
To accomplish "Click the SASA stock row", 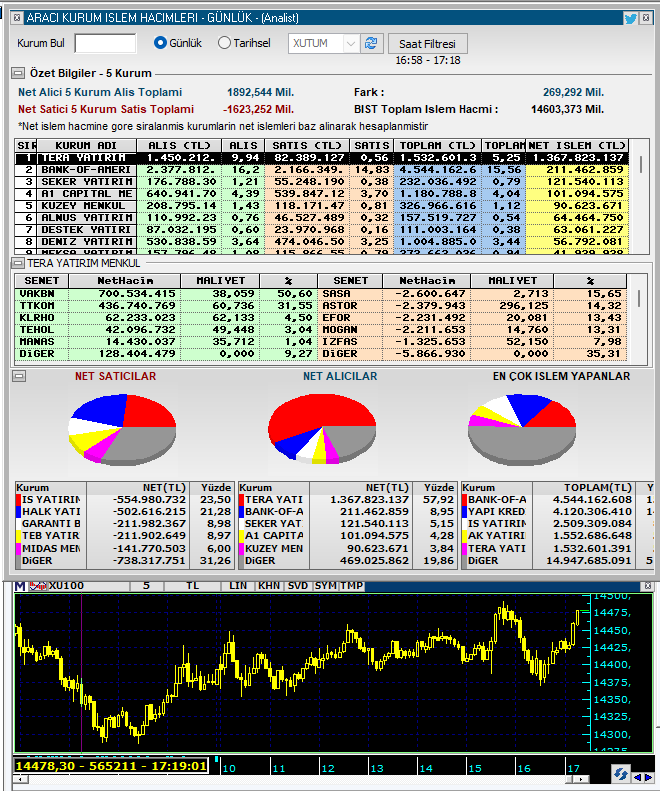I will pyautogui.click(x=472, y=294).
